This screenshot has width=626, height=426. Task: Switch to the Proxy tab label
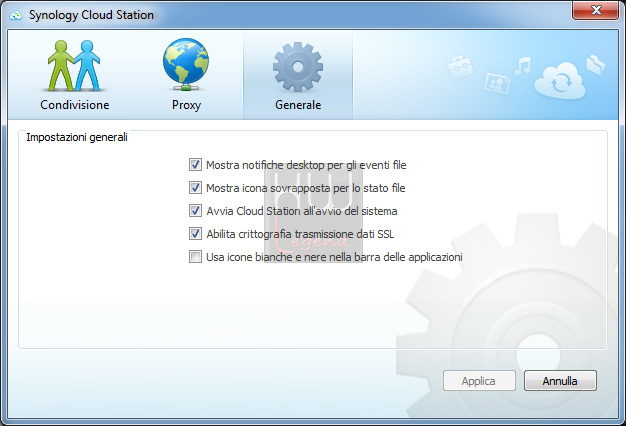[x=186, y=105]
